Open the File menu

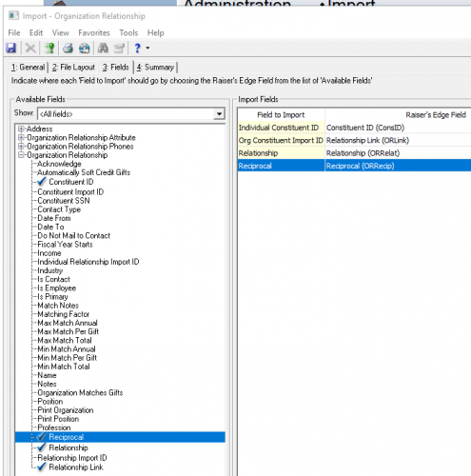pyautogui.click(x=14, y=32)
